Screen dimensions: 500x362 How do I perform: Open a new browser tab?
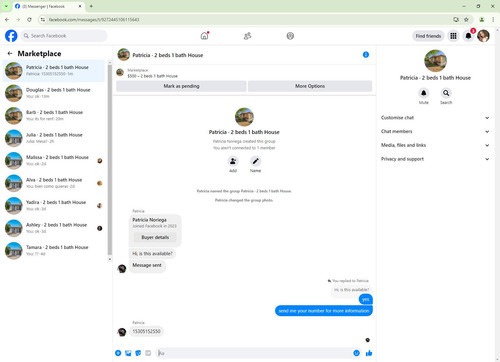click(x=91, y=6)
